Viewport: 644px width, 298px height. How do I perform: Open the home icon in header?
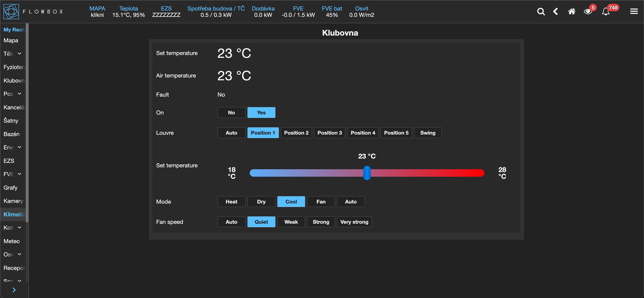pyautogui.click(x=571, y=12)
